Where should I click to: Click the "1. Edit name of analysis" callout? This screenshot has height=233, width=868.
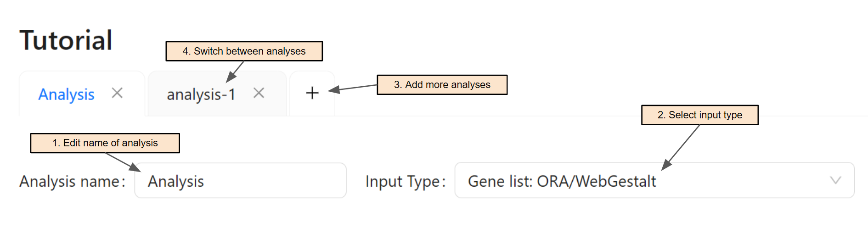[x=105, y=143]
